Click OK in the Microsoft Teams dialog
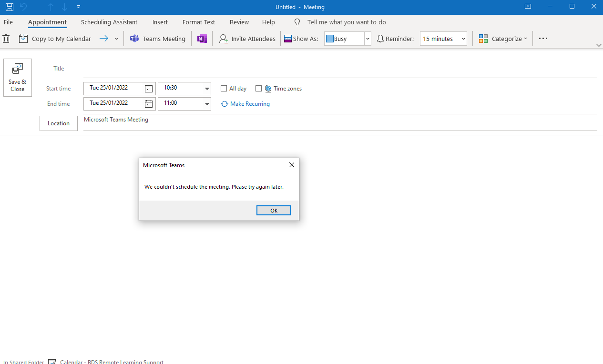603x364 pixels. pyautogui.click(x=274, y=211)
